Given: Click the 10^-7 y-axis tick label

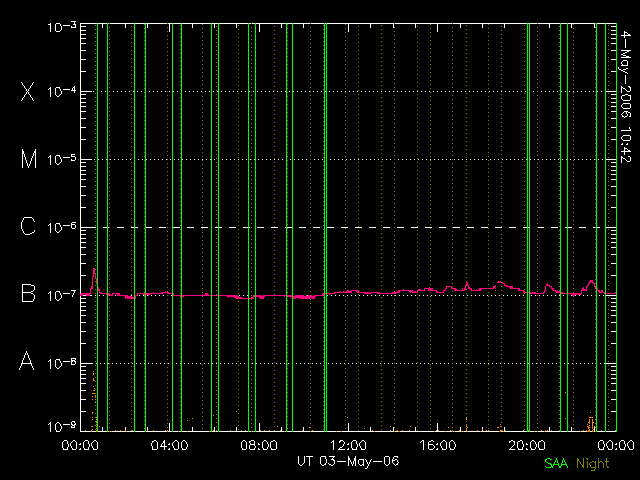Looking at the screenshot, I should pyautogui.click(x=62, y=295).
